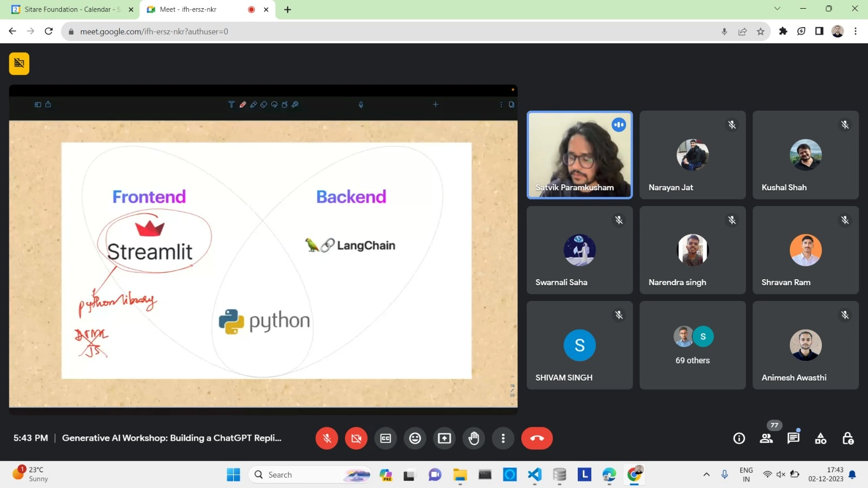Open the Activities panel
The image size is (868, 488).
[x=820, y=438]
